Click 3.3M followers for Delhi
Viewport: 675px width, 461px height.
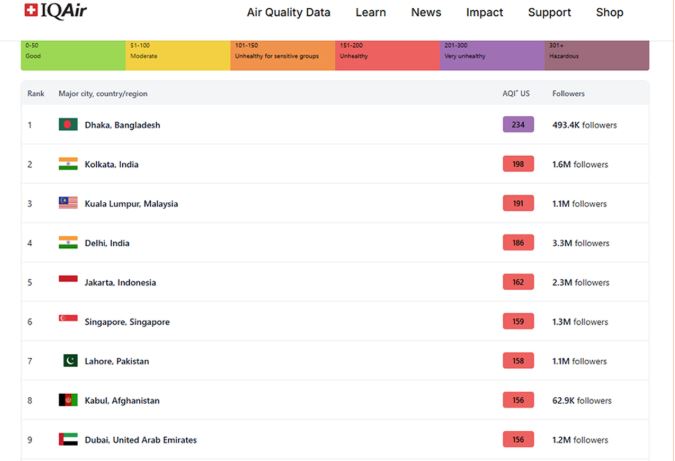581,243
